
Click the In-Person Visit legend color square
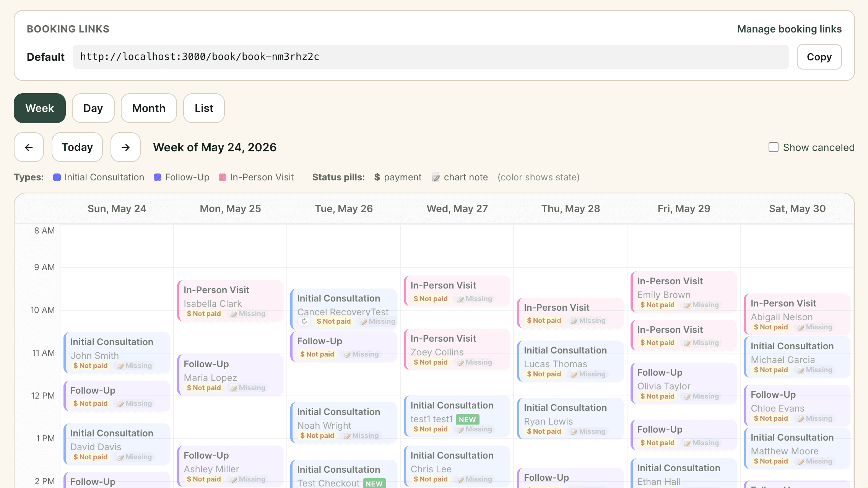click(x=223, y=177)
